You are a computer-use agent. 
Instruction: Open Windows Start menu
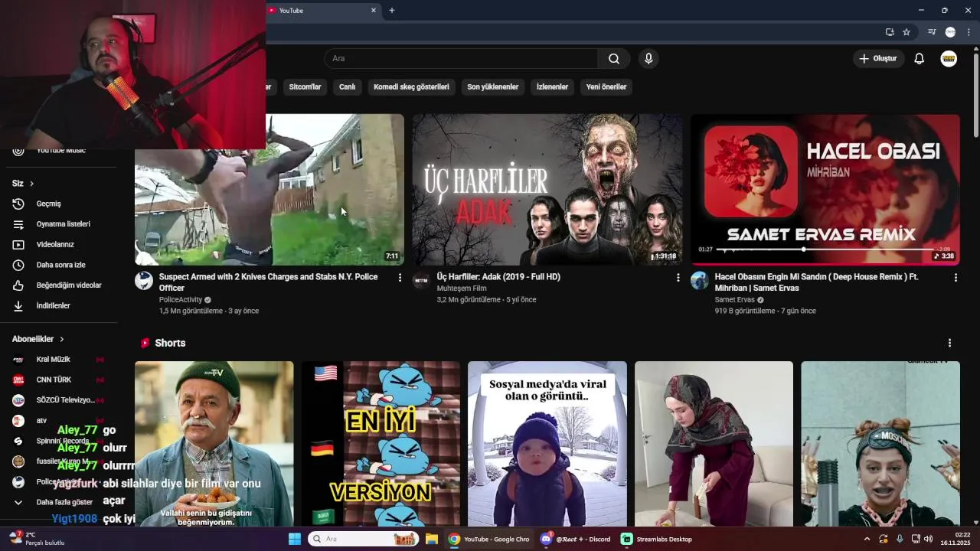(x=295, y=539)
